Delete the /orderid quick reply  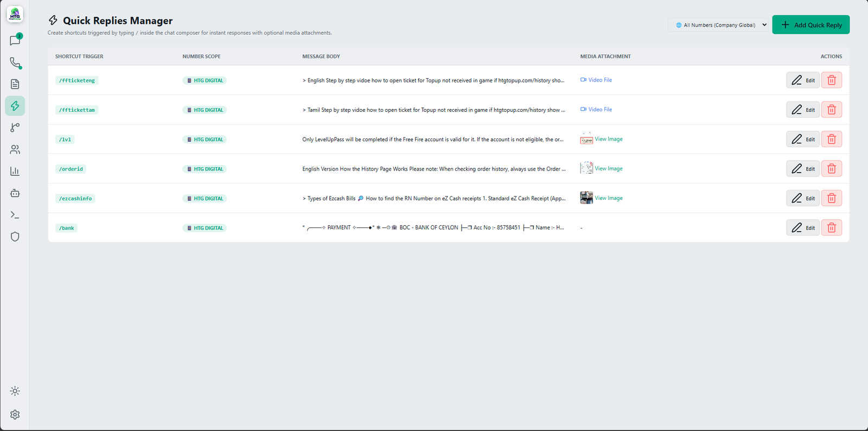pos(832,169)
